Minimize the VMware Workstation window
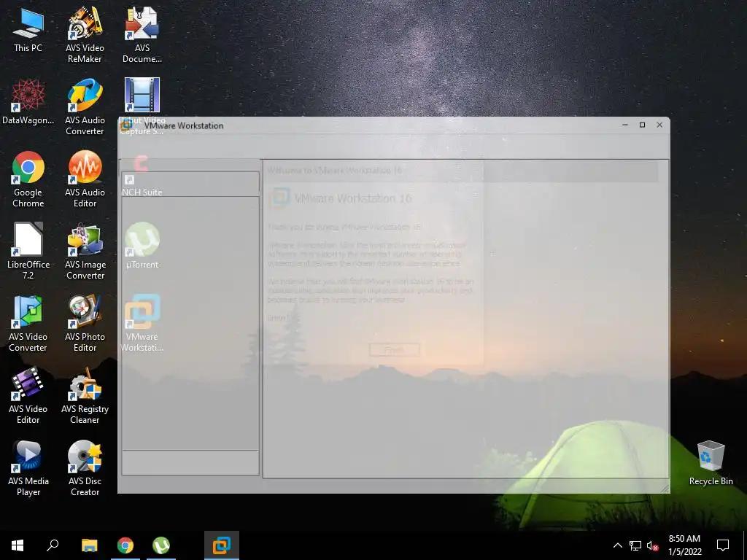The image size is (747, 560). pos(625,125)
